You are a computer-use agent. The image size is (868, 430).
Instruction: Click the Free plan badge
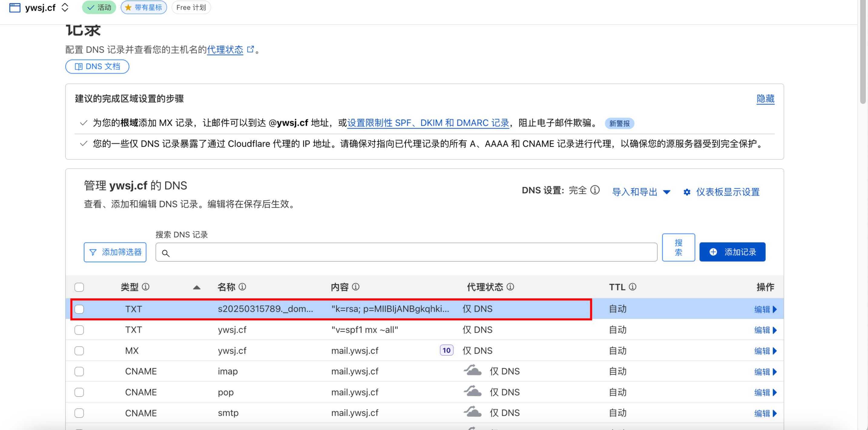point(191,7)
